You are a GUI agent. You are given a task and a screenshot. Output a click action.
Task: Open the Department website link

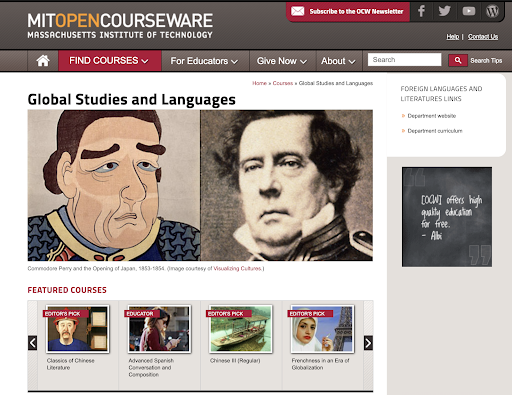(432, 116)
